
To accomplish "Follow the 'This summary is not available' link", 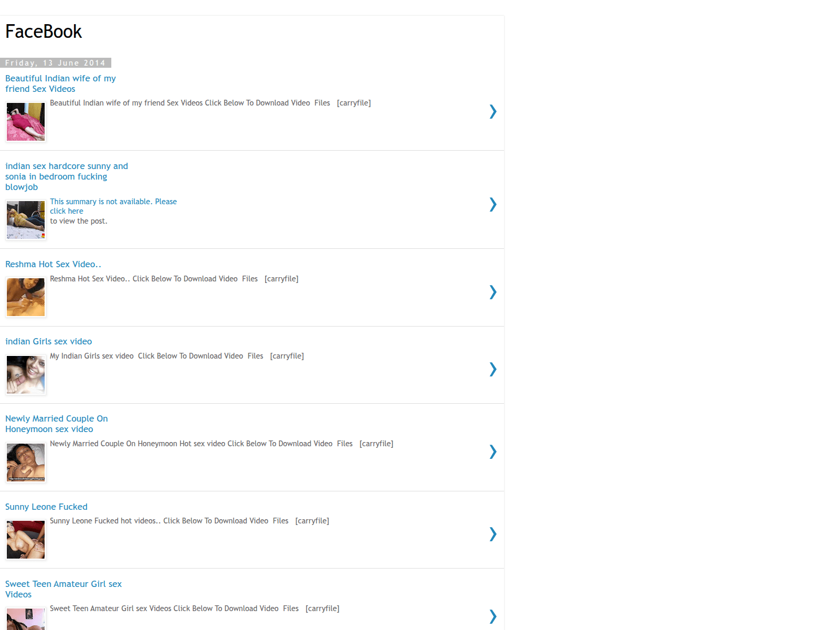I will 113,206.
